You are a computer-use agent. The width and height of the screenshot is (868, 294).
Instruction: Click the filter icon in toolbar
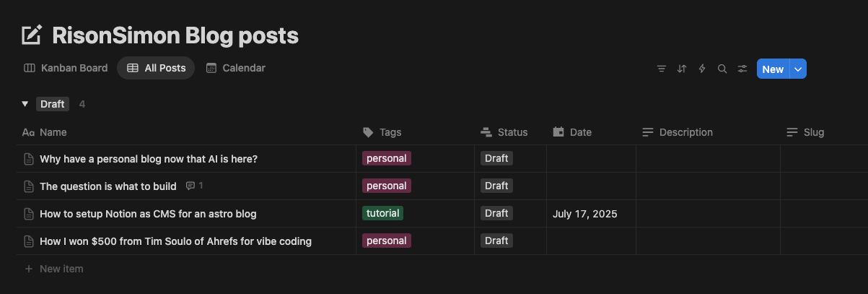(x=662, y=69)
